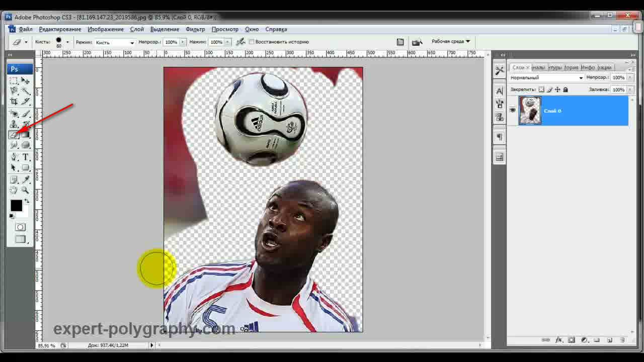Open the 'Изображение' menu
Image resolution: width=644 pixels, height=362 pixels.
click(x=106, y=29)
